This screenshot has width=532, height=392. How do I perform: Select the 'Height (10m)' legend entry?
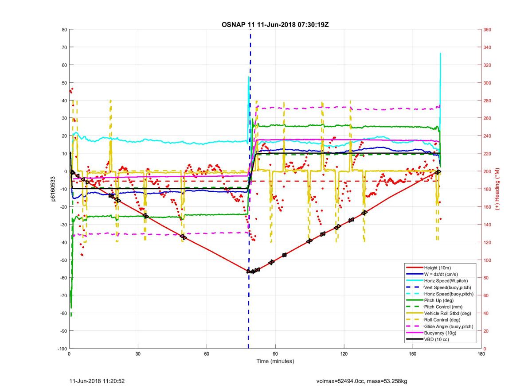(440, 268)
